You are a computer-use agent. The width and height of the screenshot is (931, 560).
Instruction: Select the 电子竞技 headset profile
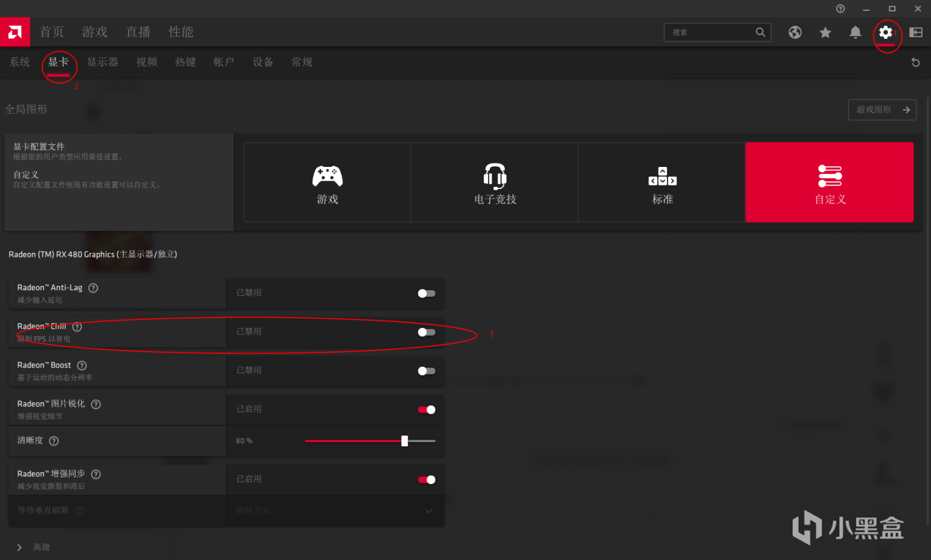pos(495,182)
